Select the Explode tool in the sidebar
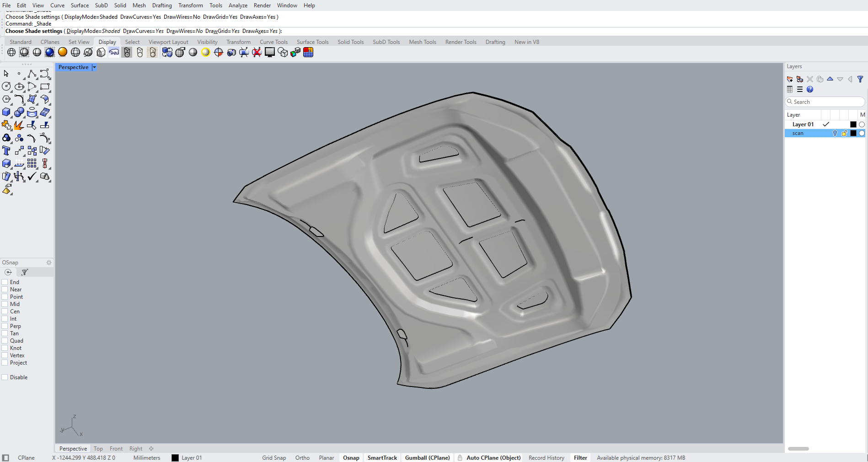This screenshot has width=868, height=462. tap(19, 125)
